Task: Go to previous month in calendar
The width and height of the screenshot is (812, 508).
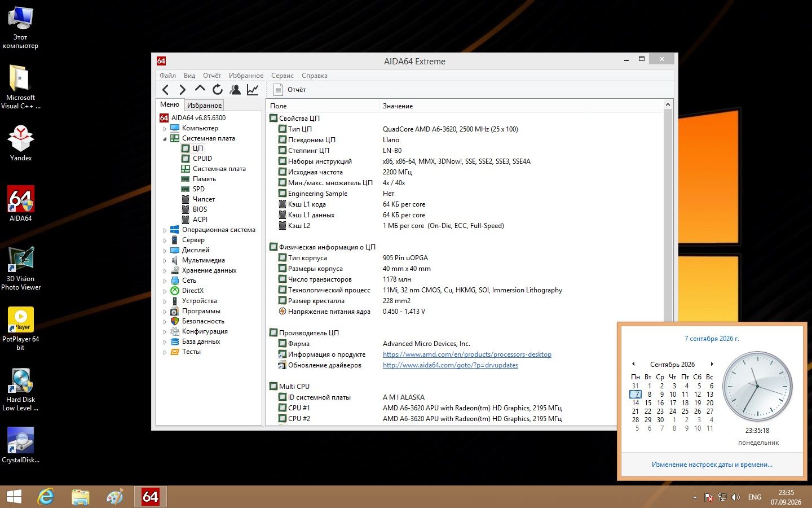Action: tap(633, 364)
